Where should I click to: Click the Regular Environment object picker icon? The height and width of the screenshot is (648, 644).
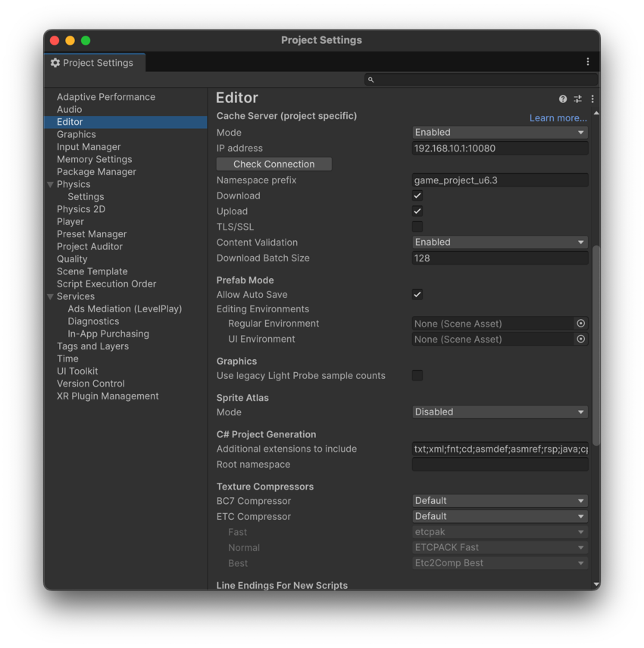(580, 324)
